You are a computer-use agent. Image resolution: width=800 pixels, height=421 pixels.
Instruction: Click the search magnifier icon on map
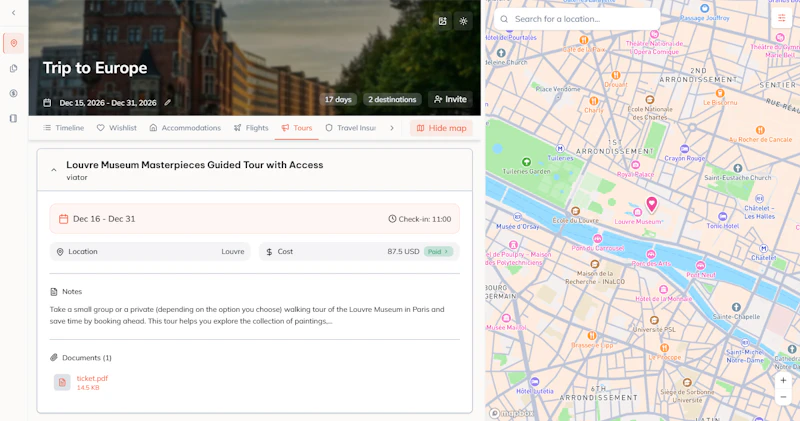[x=504, y=19]
